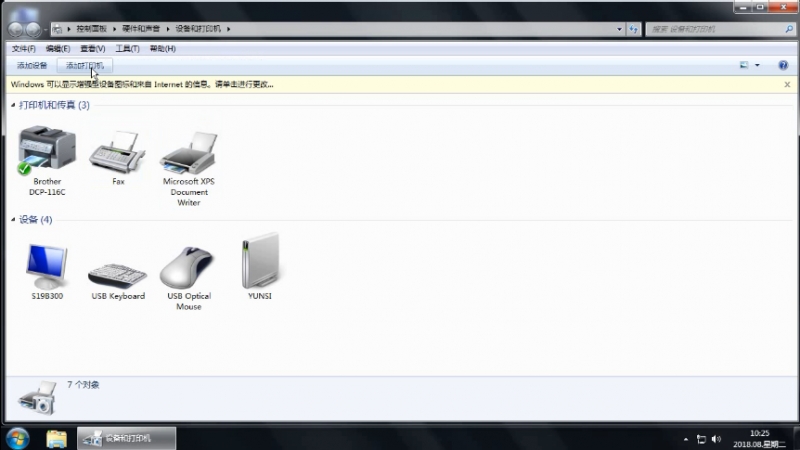This screenshot has width=800, height=450.
Task: Click the printer and camera details pane icon
Action: pos(38,397)
